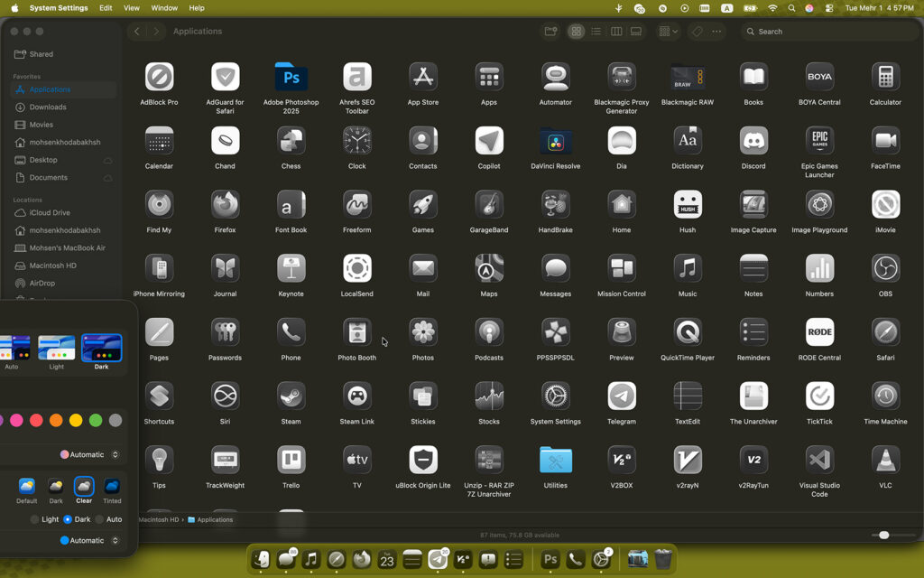Click the Visual Studio Code icon
Image resolution: width=924 pixels, height=578 pixels.
pos(819,461)
